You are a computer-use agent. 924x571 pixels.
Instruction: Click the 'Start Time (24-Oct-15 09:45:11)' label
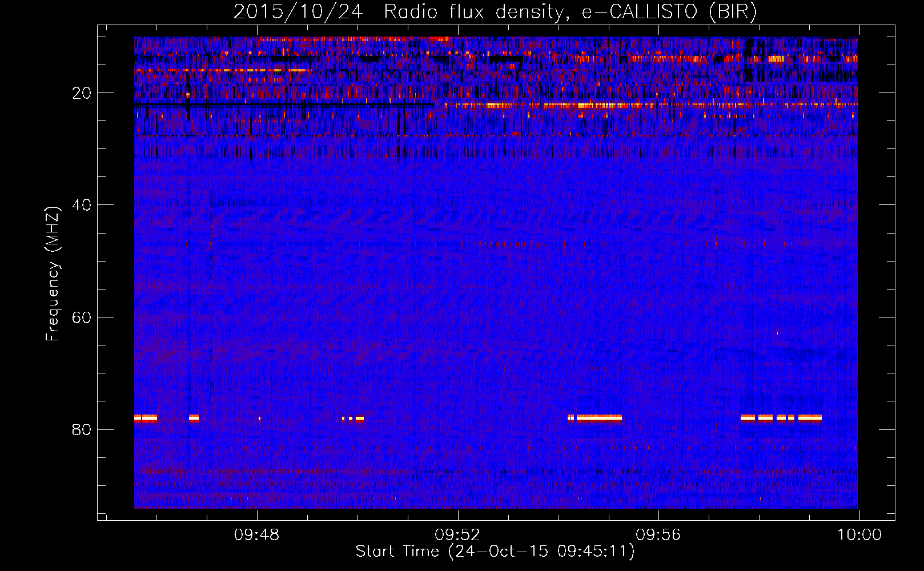[x=495, y=552]
